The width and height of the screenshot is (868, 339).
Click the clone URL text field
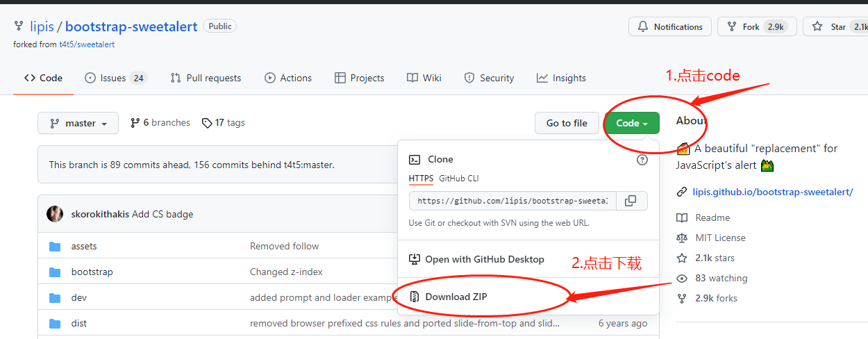click(x=512, y=201)
